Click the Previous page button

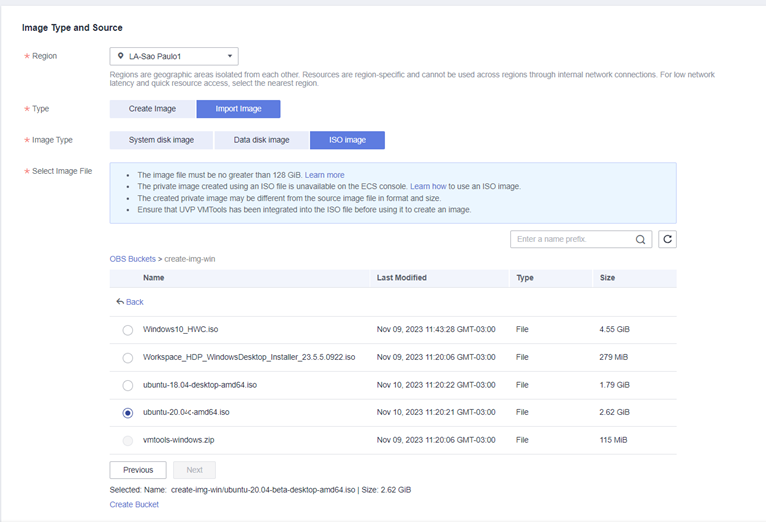coord(138,470)
